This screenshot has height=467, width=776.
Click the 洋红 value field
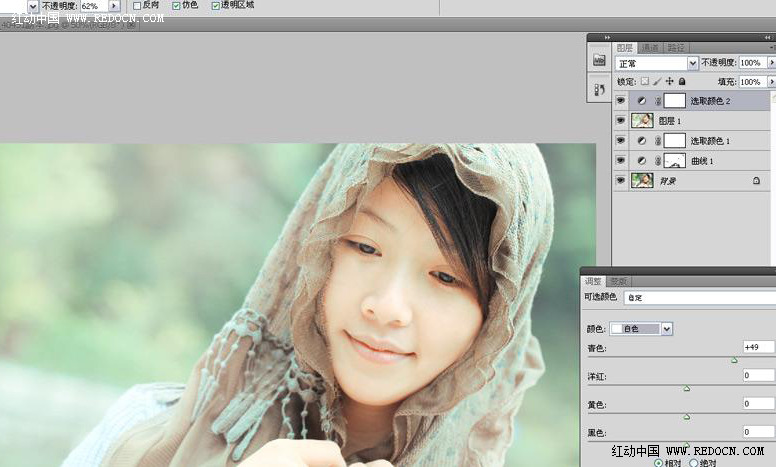coord(758,375)
